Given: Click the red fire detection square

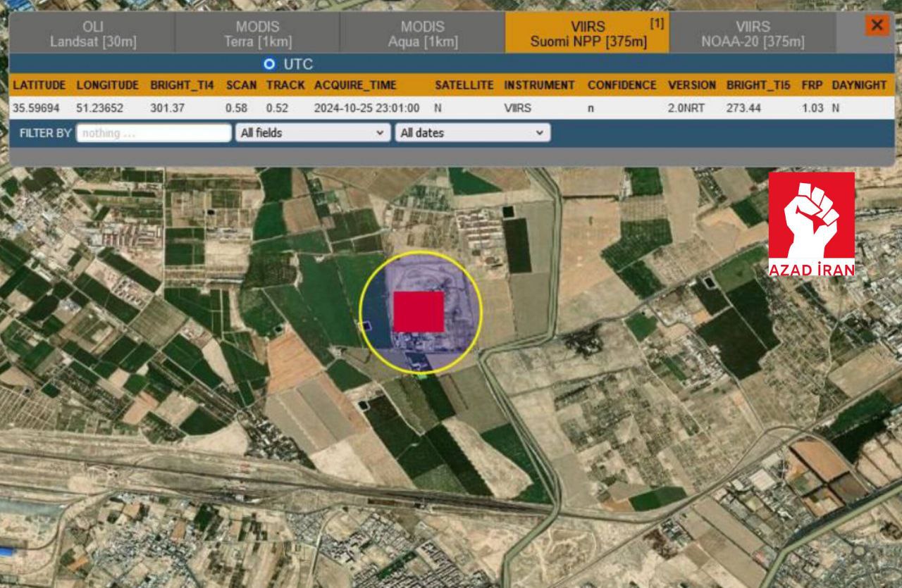Looking at the screenshot, I should [x=419, y=311].
